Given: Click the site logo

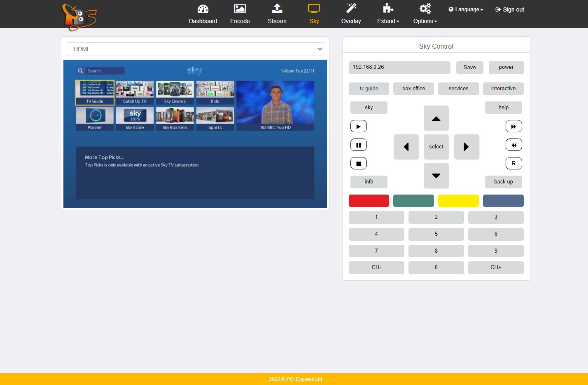Looking at the screenshot, I should click(x=79, y=17).
